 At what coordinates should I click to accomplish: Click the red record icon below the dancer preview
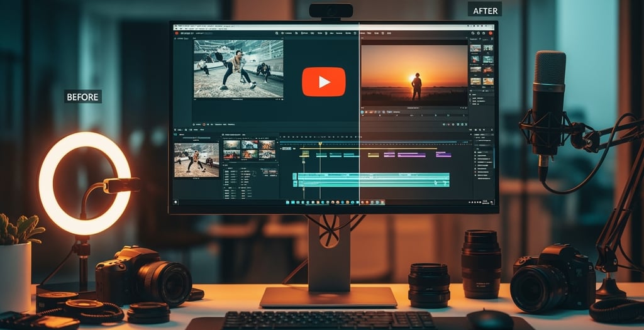point(204,124)
